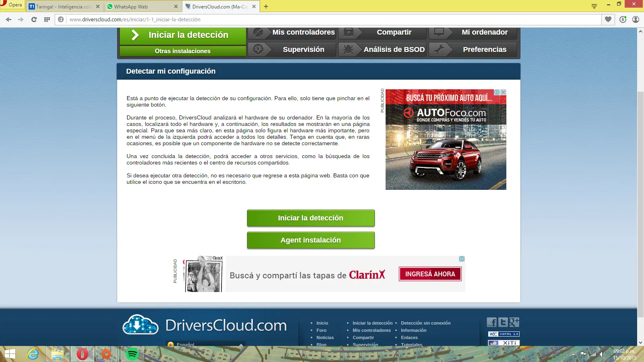Open 'Mis controladores' menu item

coord(292,33)
